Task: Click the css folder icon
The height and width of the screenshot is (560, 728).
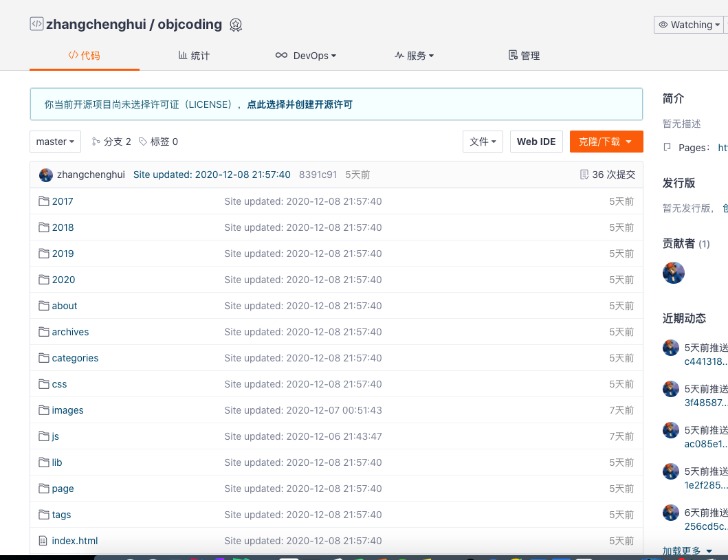Action: (x=43, y=384)
